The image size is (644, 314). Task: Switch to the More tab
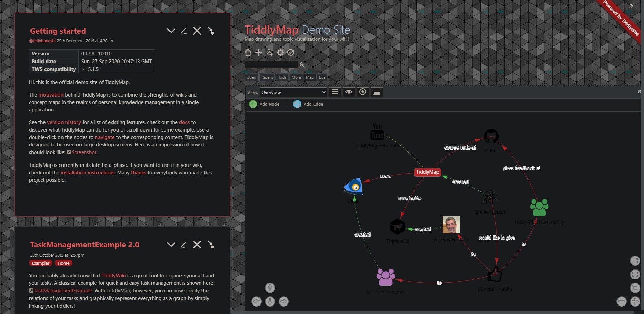(x=296, y=77)
